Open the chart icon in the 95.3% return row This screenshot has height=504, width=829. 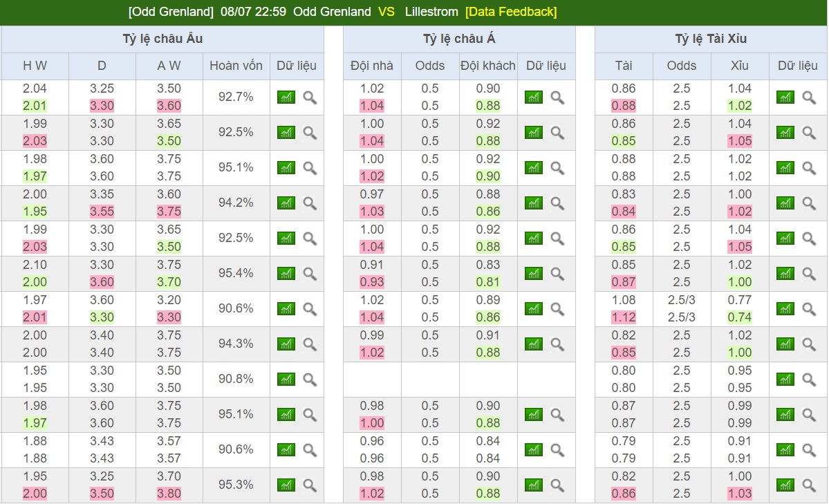[x=286, y=485]
